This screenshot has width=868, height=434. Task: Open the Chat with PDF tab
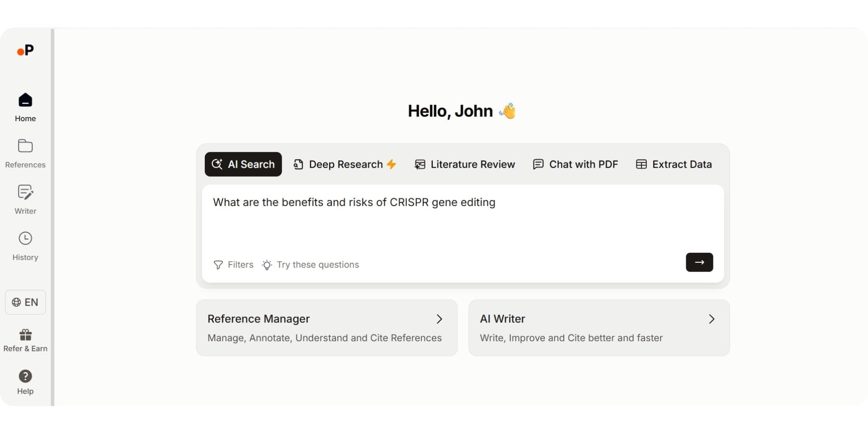(x=575, y=164)
